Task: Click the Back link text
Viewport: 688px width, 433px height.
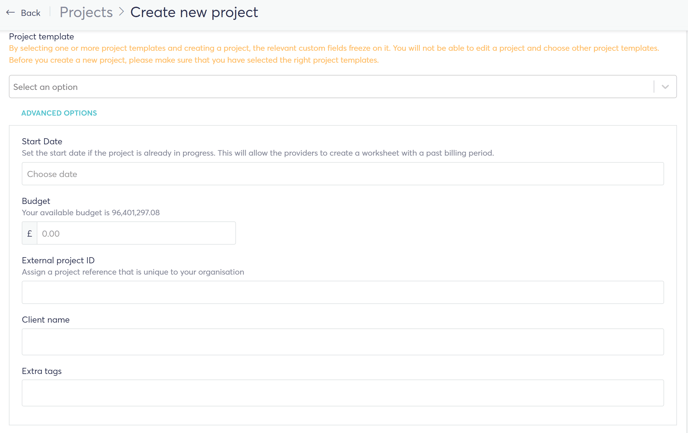Action: (x=30, y=13)
